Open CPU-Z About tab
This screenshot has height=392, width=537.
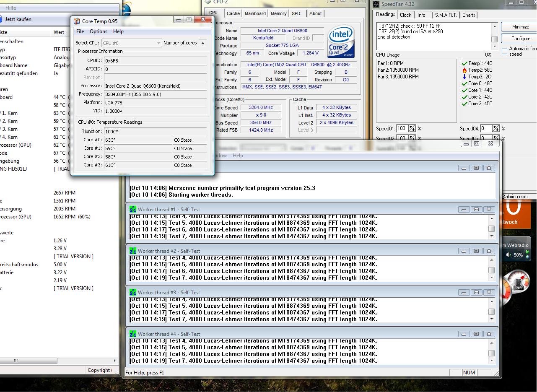coord(315,13)
